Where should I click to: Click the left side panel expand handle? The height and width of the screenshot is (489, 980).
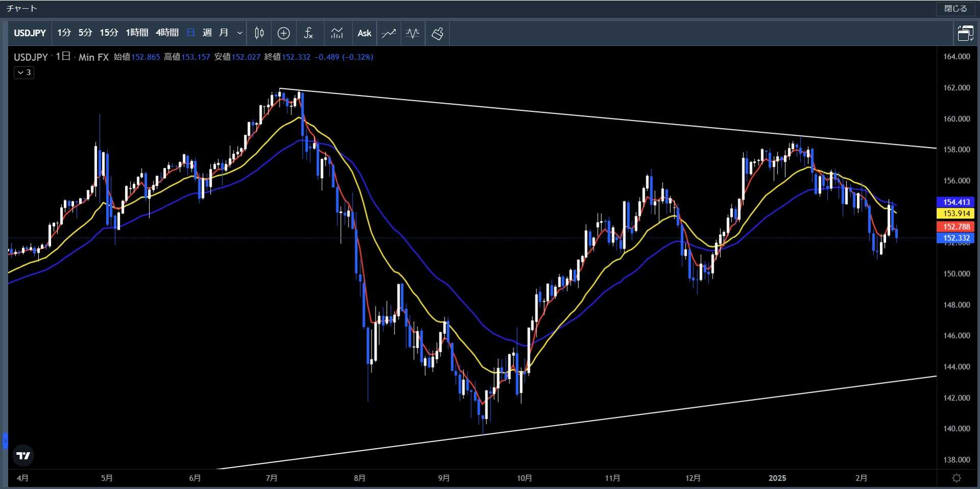pos(5,441)
